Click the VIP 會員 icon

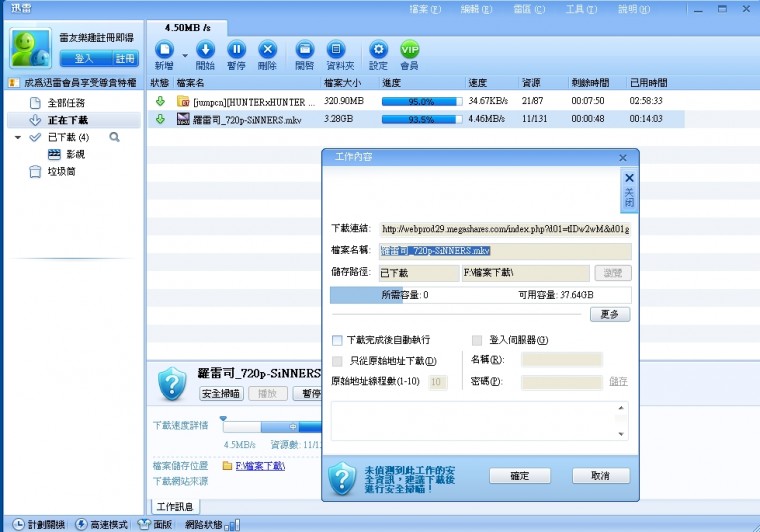click(410, 49)
